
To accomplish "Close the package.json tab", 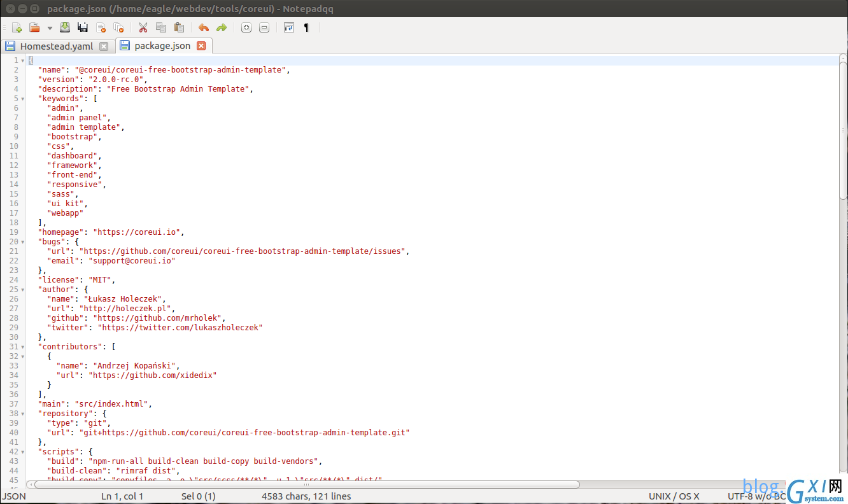I will (x=201, y=46).
